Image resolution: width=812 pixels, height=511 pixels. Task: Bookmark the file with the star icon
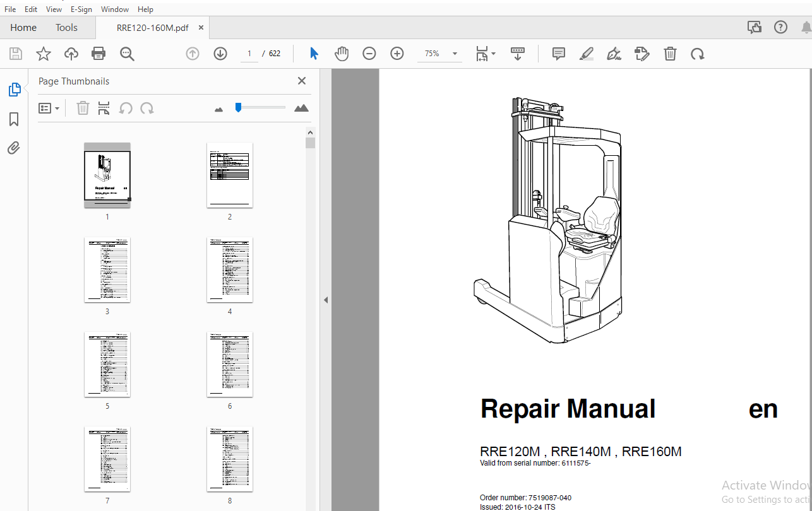click(44, 54)
